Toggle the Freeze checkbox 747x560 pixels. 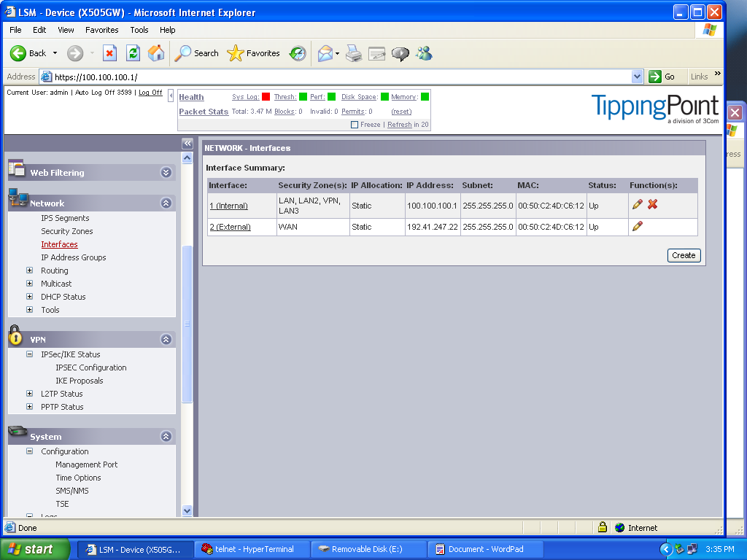point(355,125)
